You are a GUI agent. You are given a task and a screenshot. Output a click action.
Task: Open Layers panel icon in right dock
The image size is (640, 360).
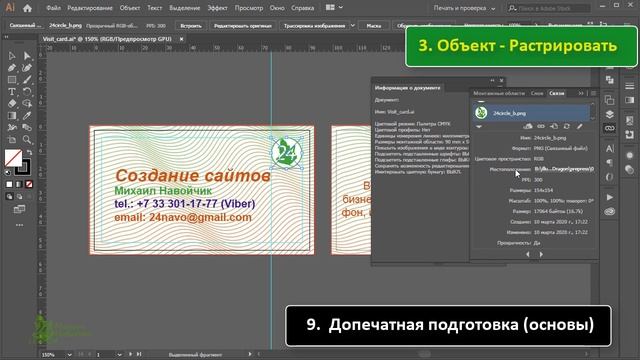[x=609, y=114]
